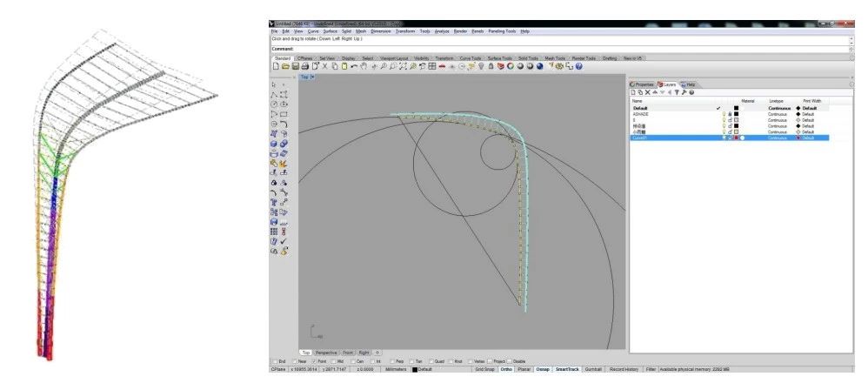868x390 pixels.
Task: Click Move Layer Up triangle icon
Action: [x=655, y=92]
